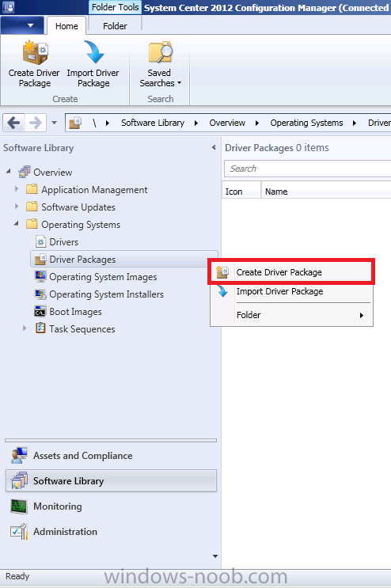Switch to the Folder ribbon tab

[115, 26]
